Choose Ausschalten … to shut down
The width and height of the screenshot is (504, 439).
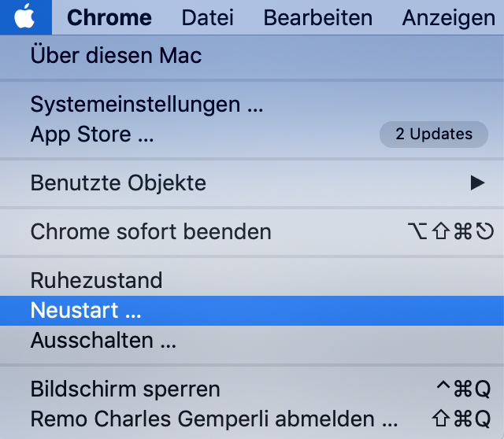coord(252,341)
